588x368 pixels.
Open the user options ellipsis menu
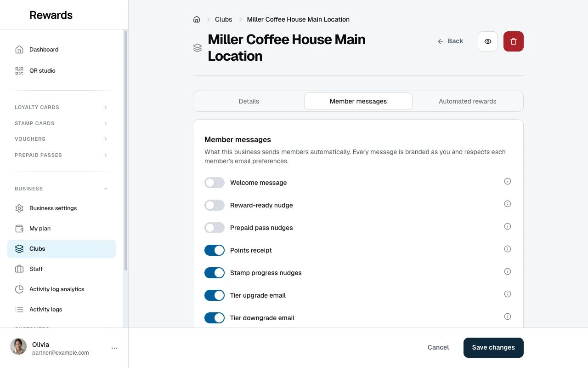(x=114, y=348)
